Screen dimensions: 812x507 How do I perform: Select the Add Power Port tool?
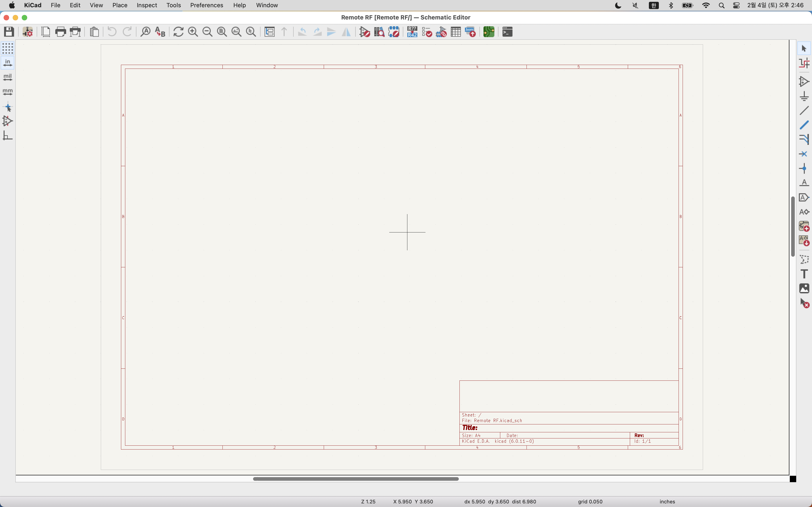click(x=804, y=96)
